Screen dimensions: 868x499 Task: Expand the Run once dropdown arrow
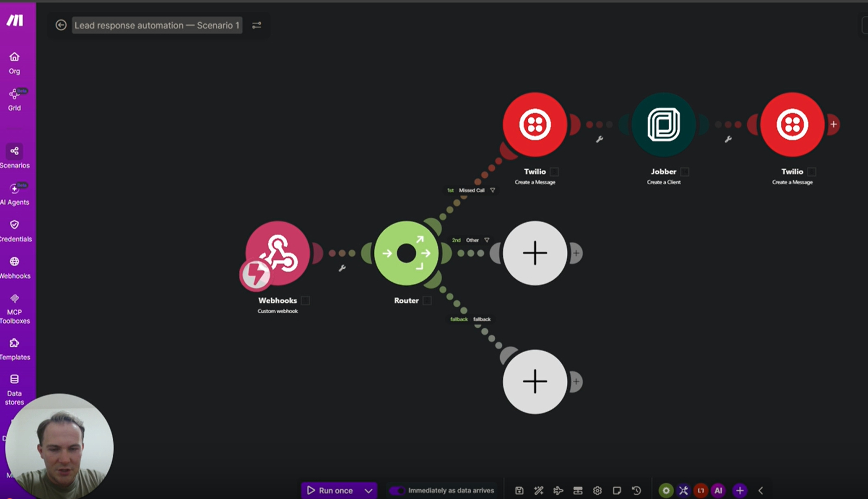click(x=368, y=490)
